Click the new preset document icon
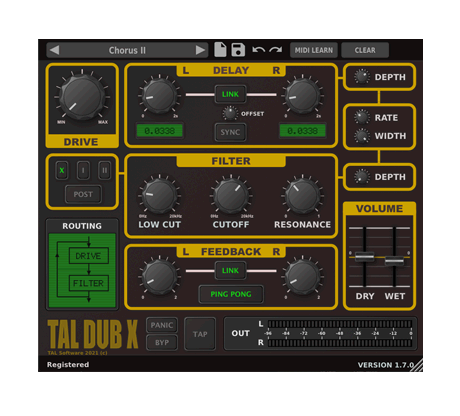Viewport: 460px width, 416px height. point(220,50)
